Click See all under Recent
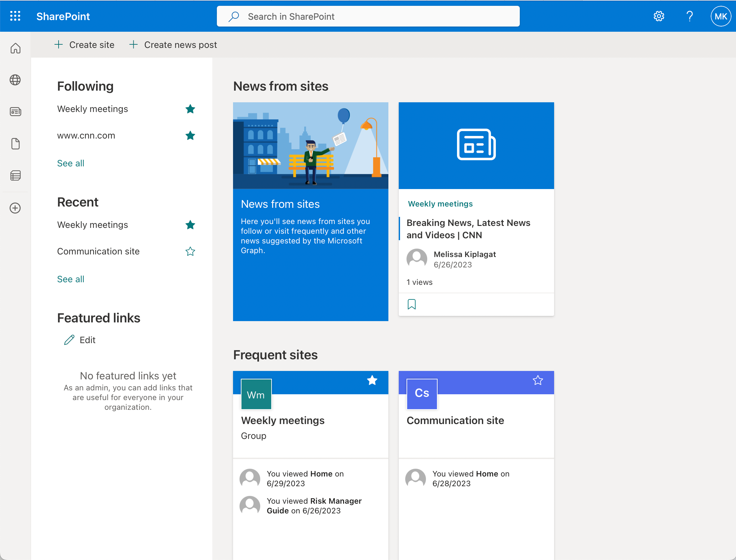The height and width of the screenshot is (560, 736). click(x=71, y=279)
